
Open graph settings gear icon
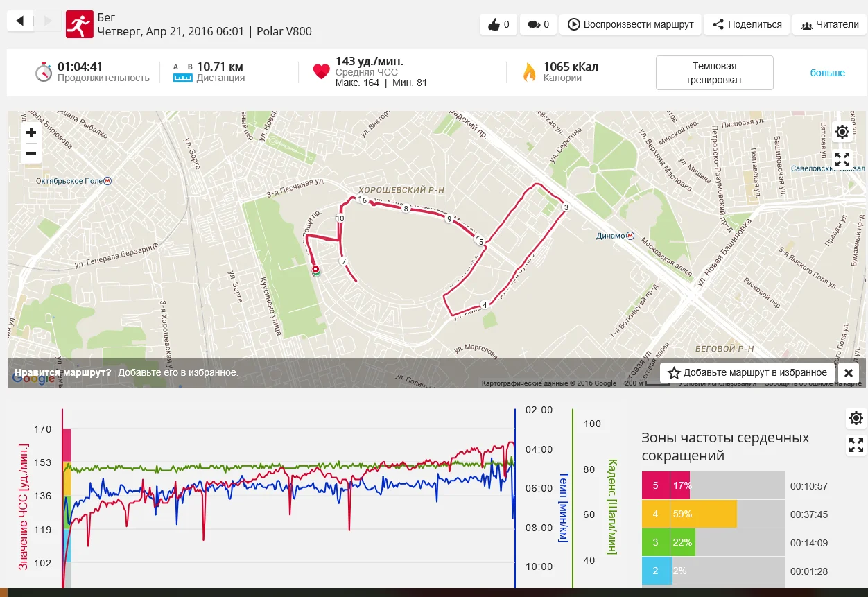click(x=856, y=418)
